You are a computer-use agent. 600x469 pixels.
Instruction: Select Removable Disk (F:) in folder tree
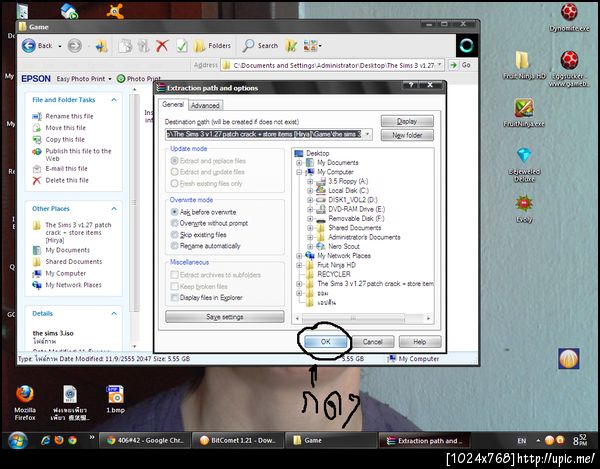[356, 218]
